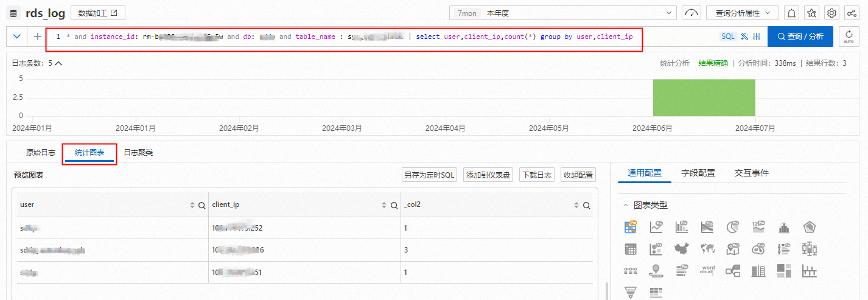
Task: Select the location track chart type
Action: pyautogui.click(x=656, y=271)
